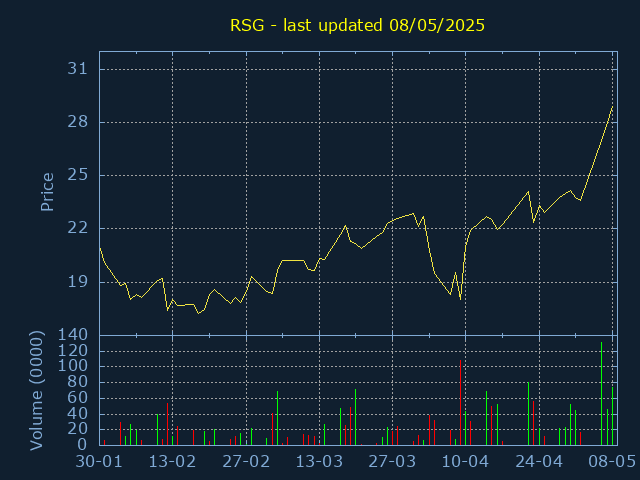Click the 'Price' axis title
The image size is (640, 480).
(x=47, y=192)
